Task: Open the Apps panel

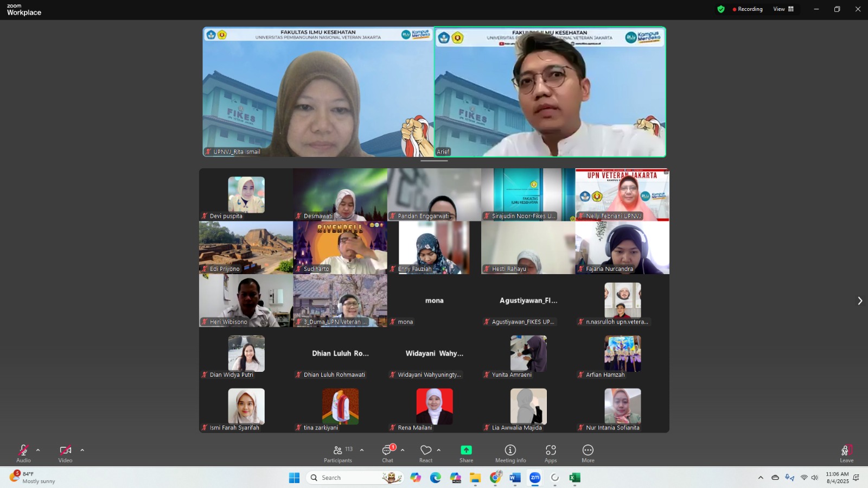Action: (551, 453)
